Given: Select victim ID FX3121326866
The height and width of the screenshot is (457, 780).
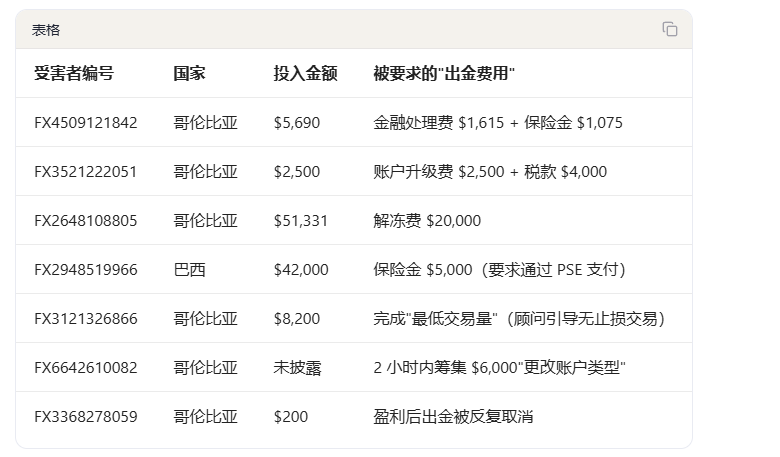Looking at the screenshot, I should click(86, 319).
